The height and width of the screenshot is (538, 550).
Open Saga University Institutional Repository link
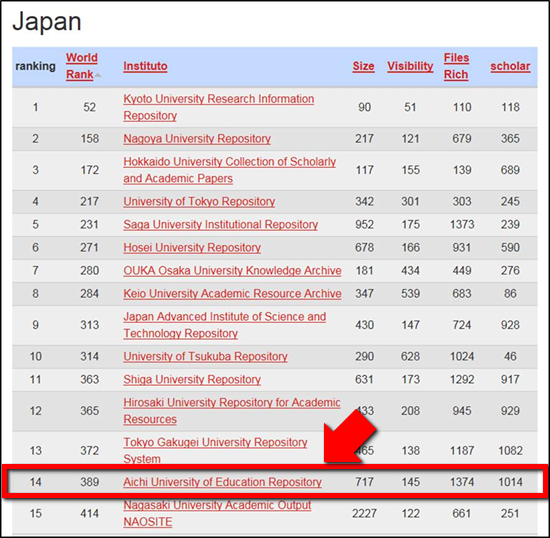[x=220, y=224]
